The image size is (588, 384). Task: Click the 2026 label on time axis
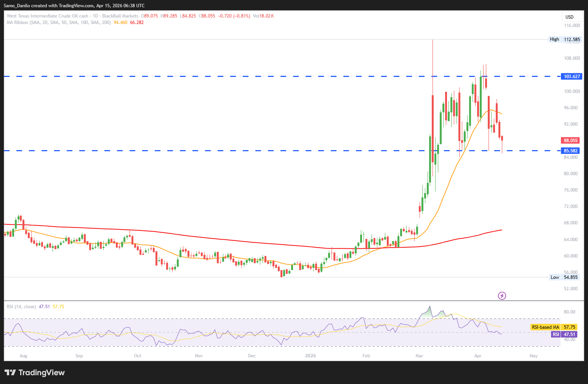tap(311, 356)
